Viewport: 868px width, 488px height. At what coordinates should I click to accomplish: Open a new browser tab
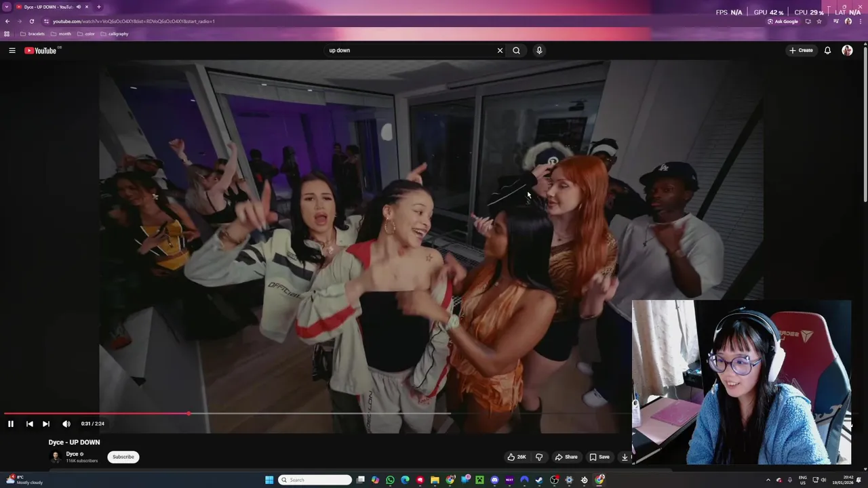pos(98,7)
